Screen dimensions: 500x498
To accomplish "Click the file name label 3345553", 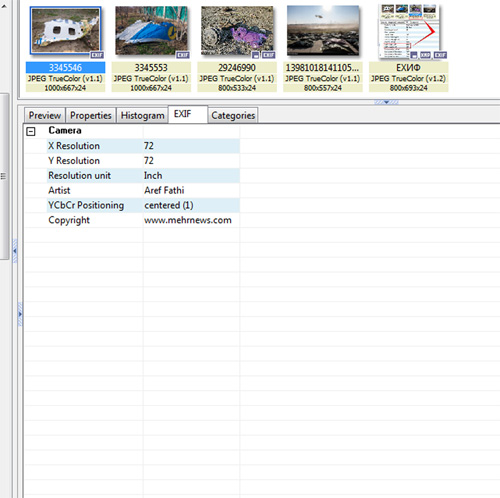I will 151,68.
